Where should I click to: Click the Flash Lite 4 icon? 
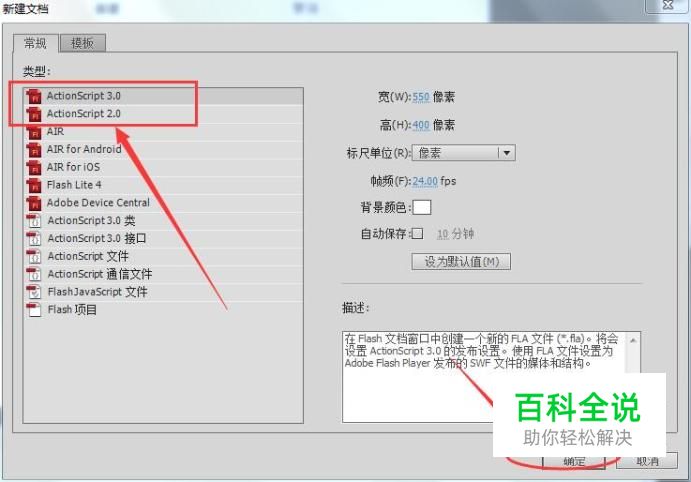pyautogui.click(x=33, y=185)
